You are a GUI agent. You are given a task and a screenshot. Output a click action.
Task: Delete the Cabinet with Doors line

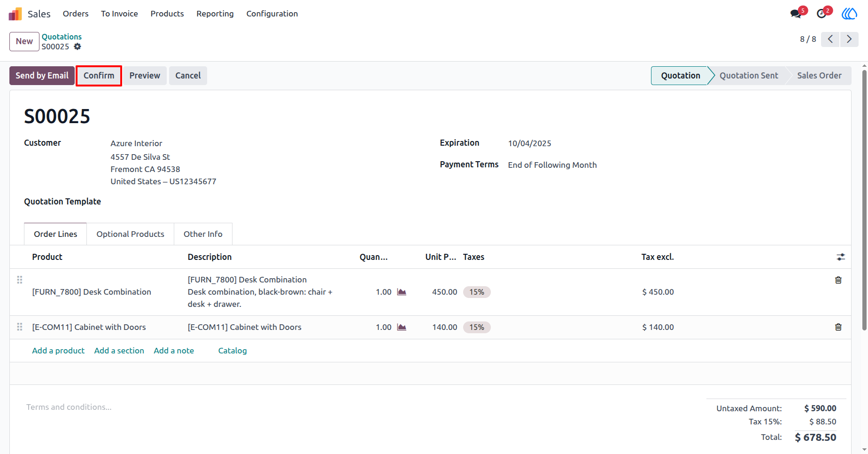(838, 327)
